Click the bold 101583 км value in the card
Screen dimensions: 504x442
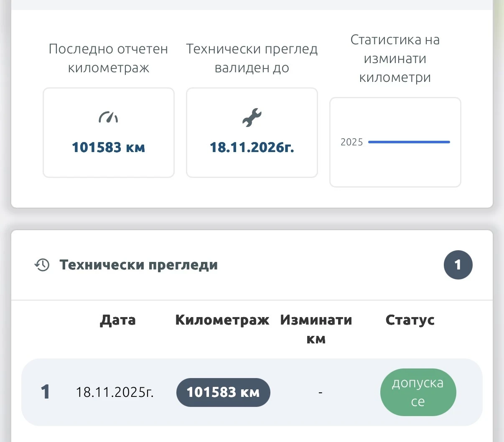(x=108, y=147)
